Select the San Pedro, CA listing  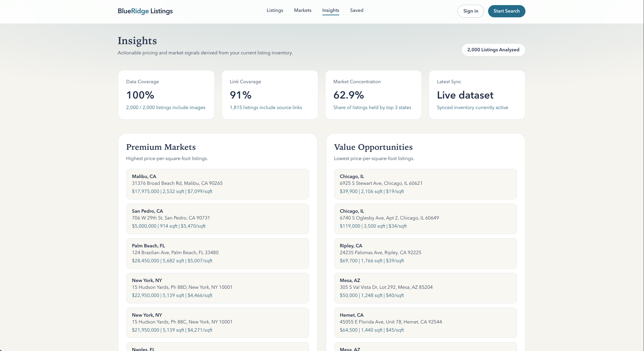[x=217, y=218]
